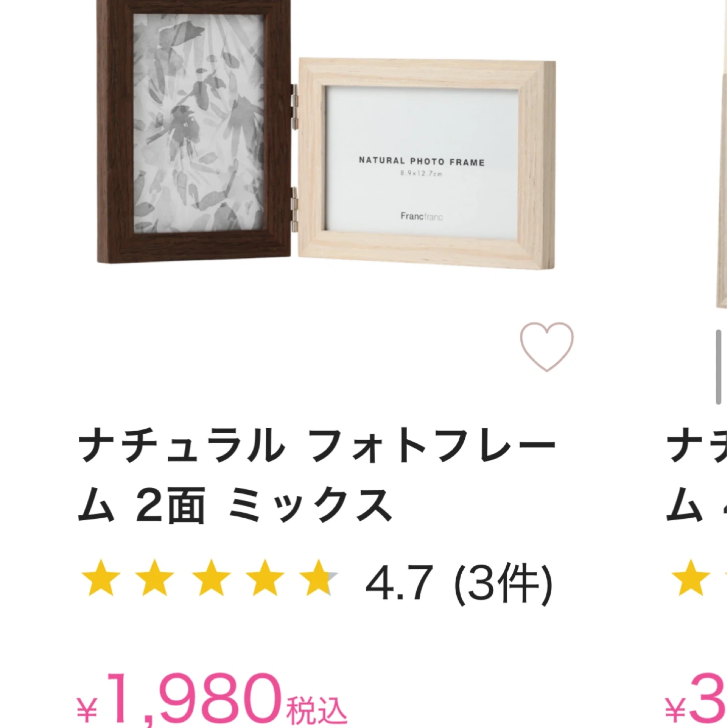Open ナチュラル フォトフレーム 2面 ミックス product title
This screenshot has height=728, width=727.
pyautogui.click(x=317, y=475)
